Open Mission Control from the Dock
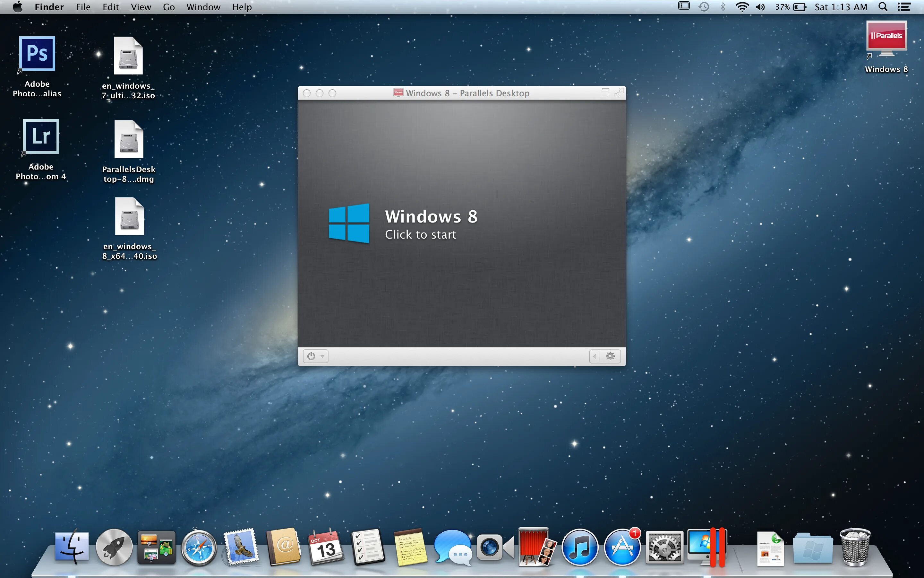The width and height of the screenshot is (924, 578). click(x=157, y=547)
